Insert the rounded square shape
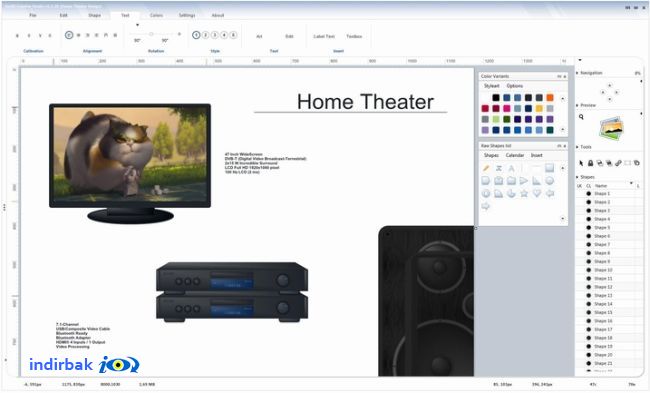 coord(486,181)
